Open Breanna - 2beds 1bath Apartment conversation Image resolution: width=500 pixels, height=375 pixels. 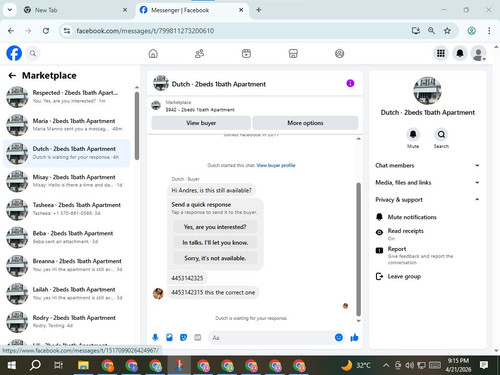coord(67,265)
